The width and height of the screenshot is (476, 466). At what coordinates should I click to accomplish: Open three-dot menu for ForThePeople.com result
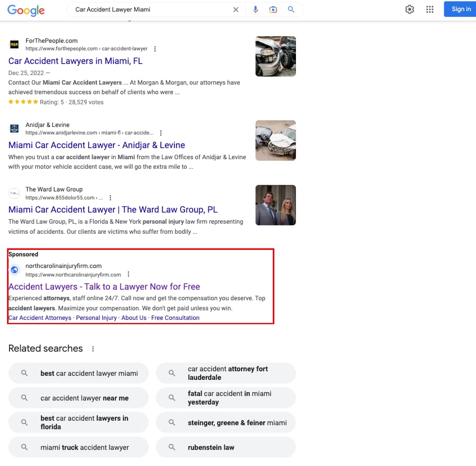click(155, 49)
